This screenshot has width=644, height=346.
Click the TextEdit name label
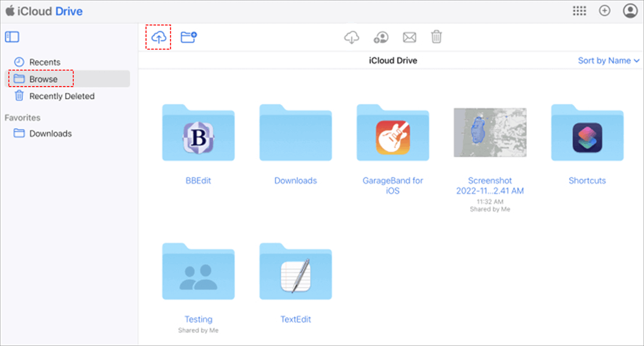click(296, 319)
